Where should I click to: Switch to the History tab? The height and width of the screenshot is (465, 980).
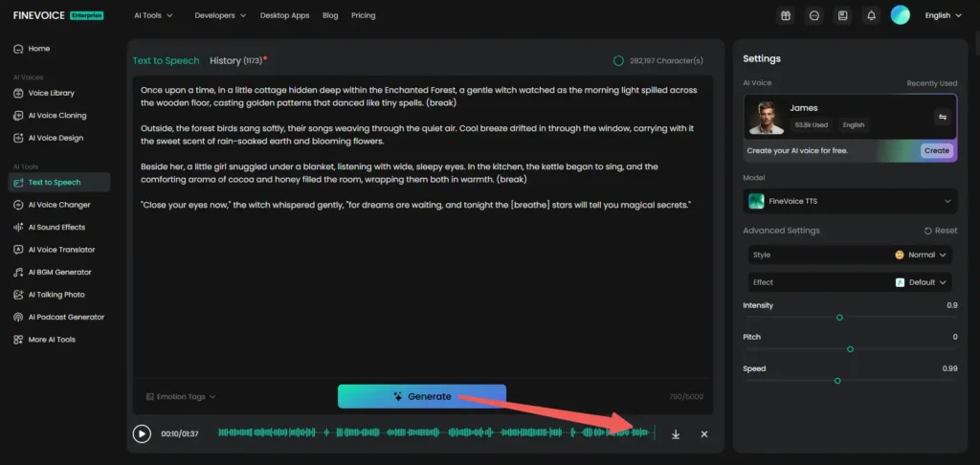[237, 60]
